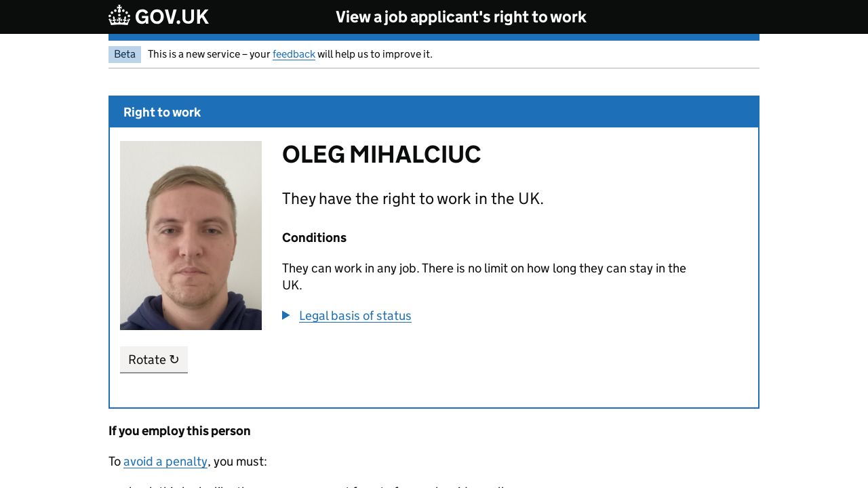
Task: Click the applicant's photo
Action: (x=191, y=235)
